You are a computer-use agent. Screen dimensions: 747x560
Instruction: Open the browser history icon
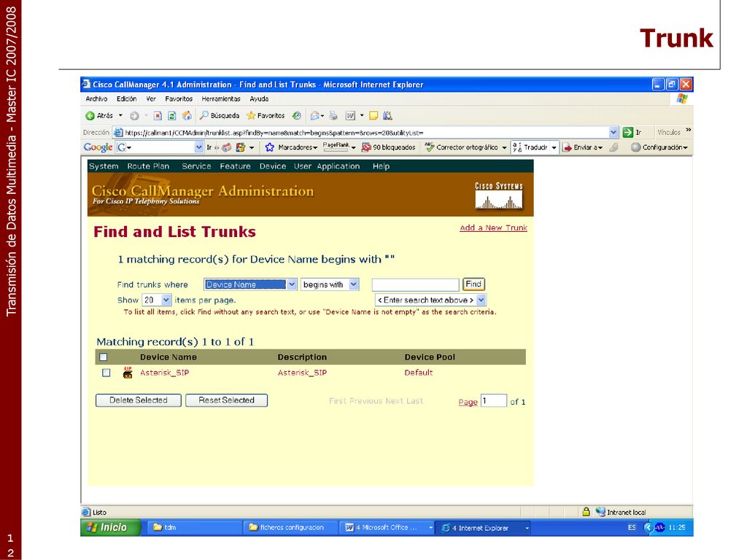[297, 116]
